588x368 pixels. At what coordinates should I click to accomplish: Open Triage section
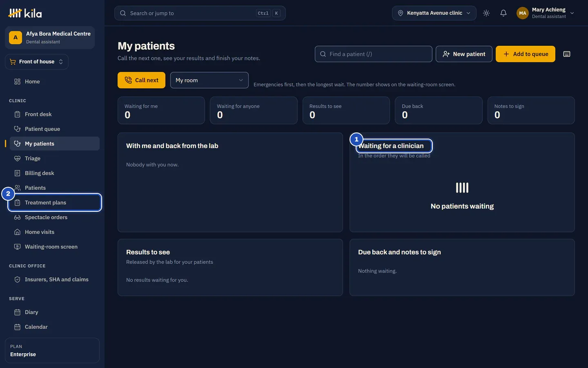coord(55,158)
